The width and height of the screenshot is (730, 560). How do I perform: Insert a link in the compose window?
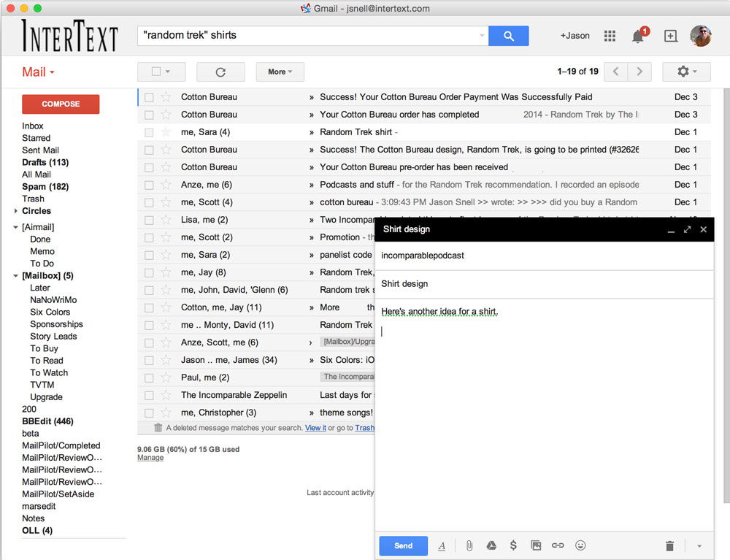tap(558, 545)
